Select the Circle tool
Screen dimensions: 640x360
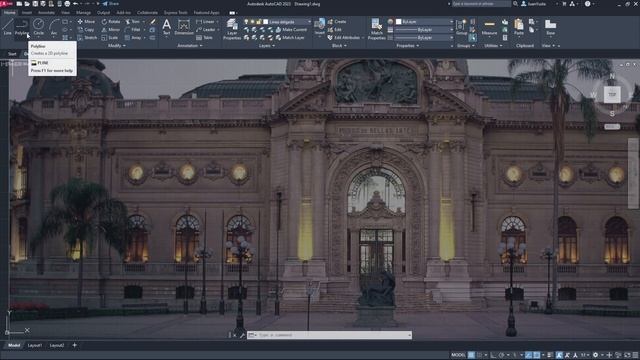[38, 27]
